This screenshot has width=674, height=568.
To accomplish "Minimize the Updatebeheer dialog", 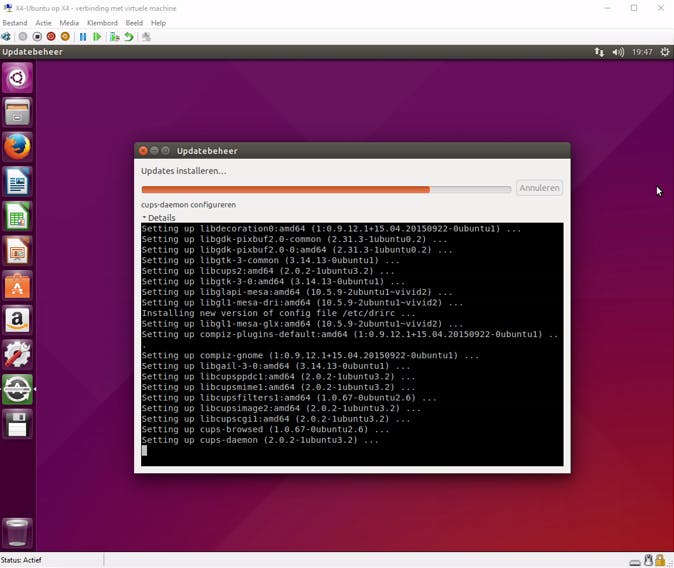I will click(154, 150).
